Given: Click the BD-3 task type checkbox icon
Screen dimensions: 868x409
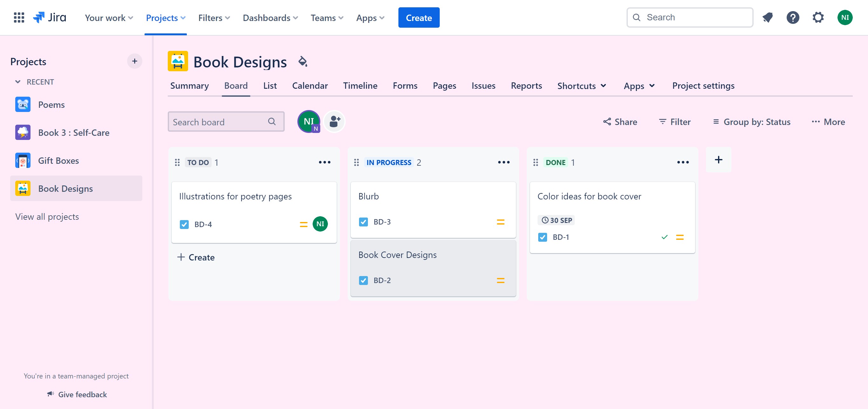Looking at the screenshot, I should 363,222.
